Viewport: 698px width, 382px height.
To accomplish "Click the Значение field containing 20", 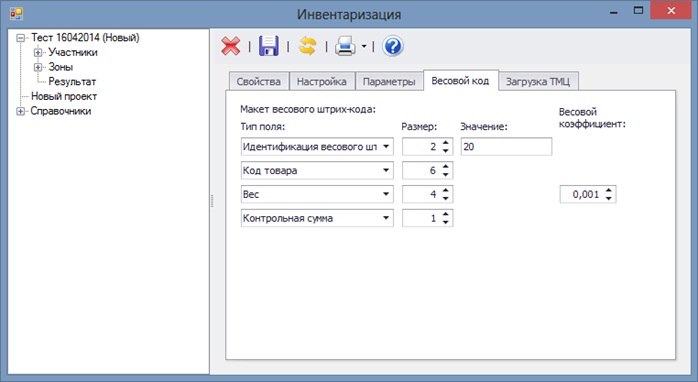I will point(506,146).
